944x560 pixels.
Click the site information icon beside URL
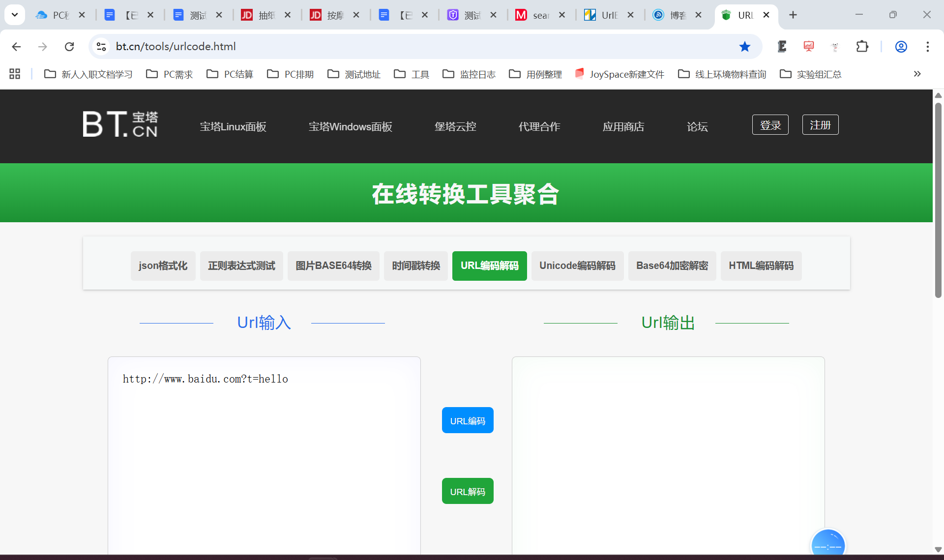101,46
